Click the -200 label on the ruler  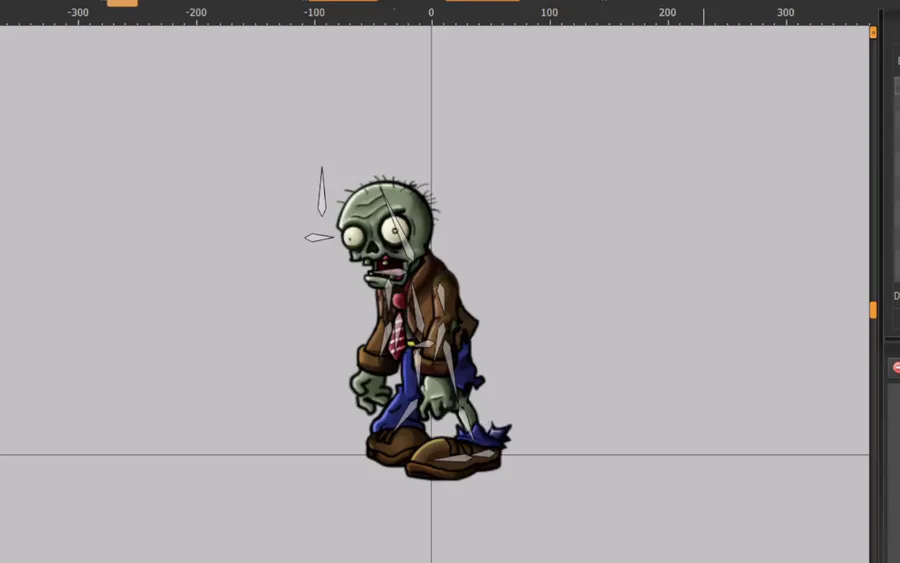pyautogui.click(x=196, y=13)
